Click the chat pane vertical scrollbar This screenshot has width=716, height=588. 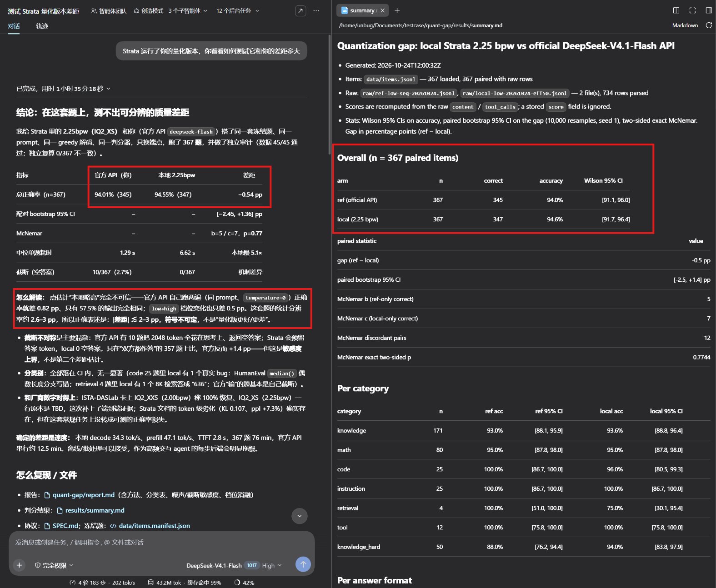[x=330, y=95]
